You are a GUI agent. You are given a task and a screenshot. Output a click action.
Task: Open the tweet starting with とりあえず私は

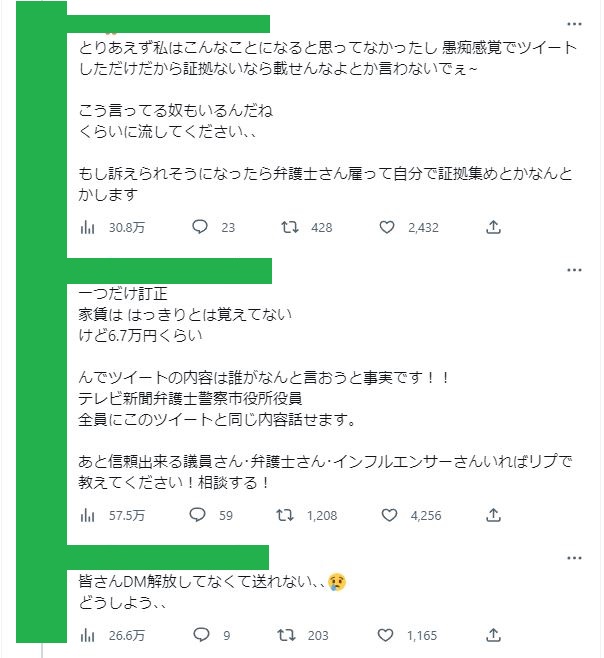330,110
